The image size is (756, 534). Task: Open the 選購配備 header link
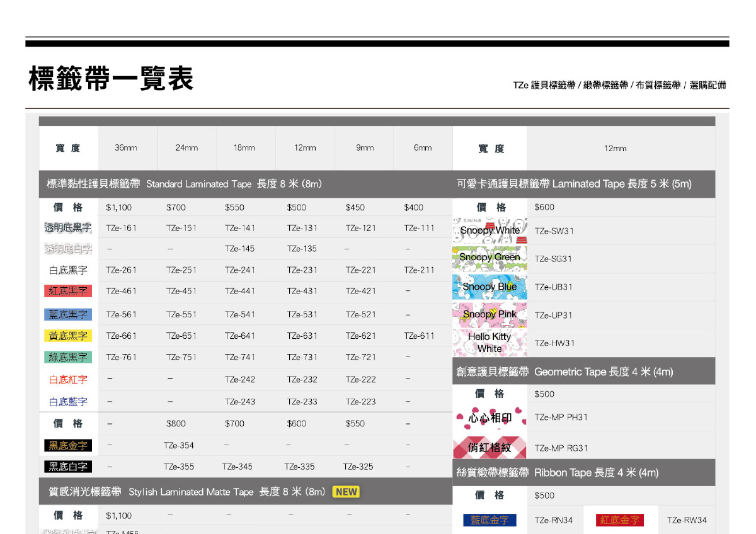tap(707, 85)
